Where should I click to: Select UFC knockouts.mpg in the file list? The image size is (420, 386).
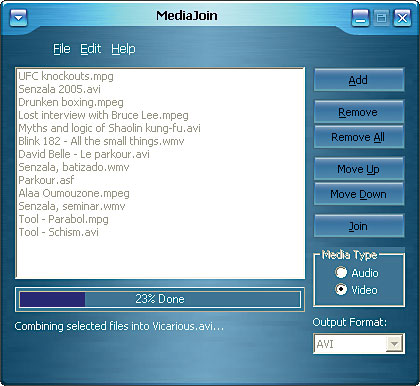pyautogui.click(x=66, y=76)
